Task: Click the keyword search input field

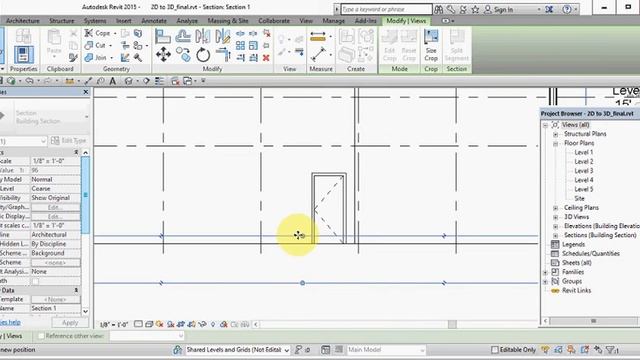Action: 386,9
